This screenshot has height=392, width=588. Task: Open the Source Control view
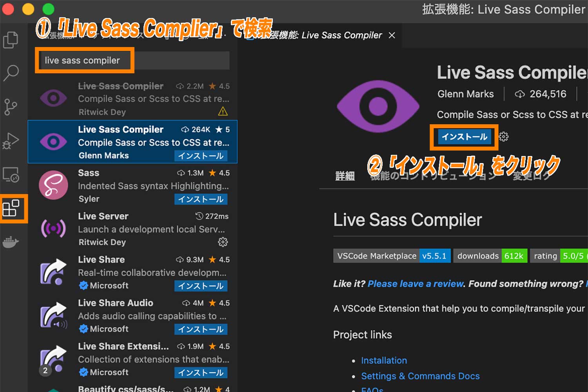point(11,107)
